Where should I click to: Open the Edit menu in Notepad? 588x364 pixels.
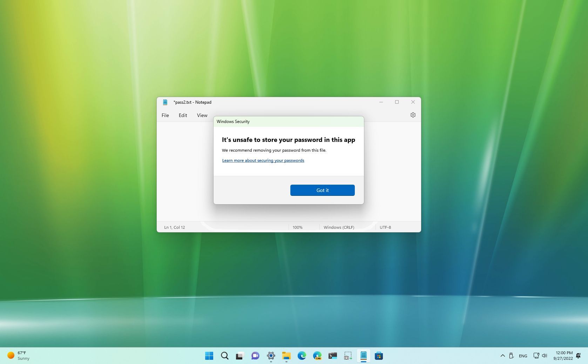coord(183,115)
